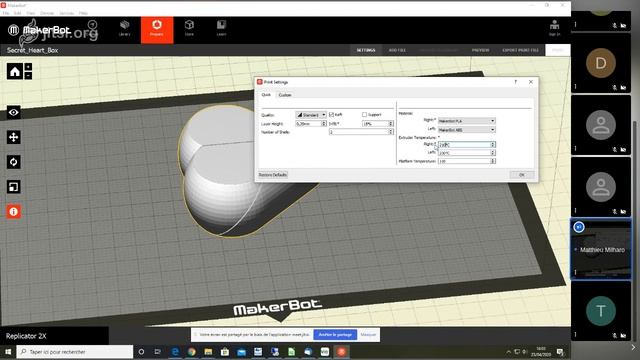The height and width of the screenshot is (360, 640).
Task: Adjust Platform Temperature stepper
Action: click(493, 161)
